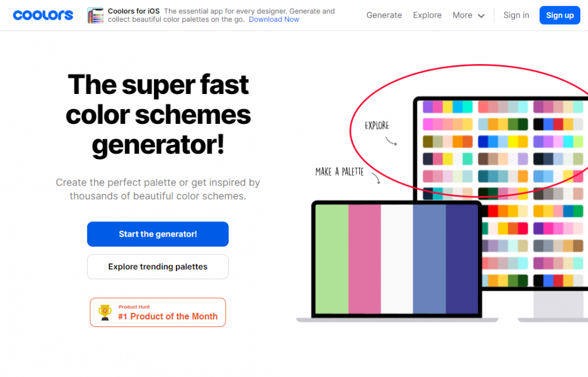Click the main headline text
Image resolution: width=588 pixels, height=377 pixels.
[158, 115]
